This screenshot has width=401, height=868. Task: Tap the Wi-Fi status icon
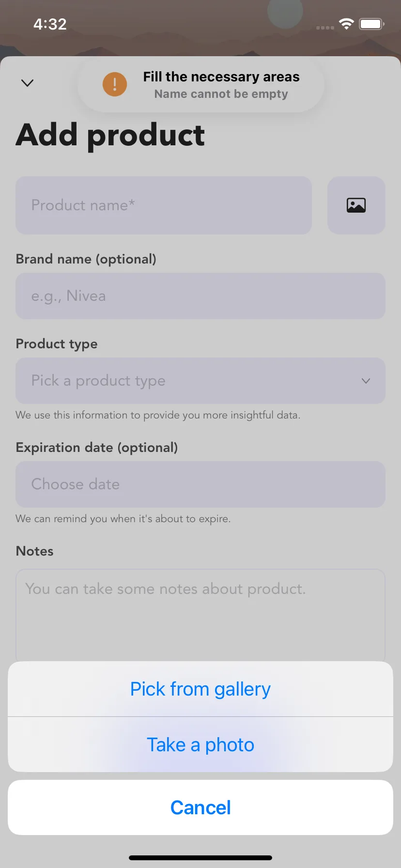[x=346, y=24]
